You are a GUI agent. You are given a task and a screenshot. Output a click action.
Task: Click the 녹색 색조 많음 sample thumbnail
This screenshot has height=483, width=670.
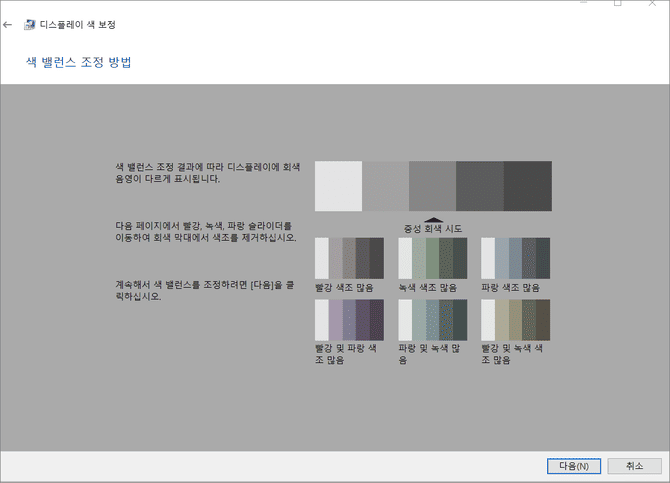click(432, 258)
